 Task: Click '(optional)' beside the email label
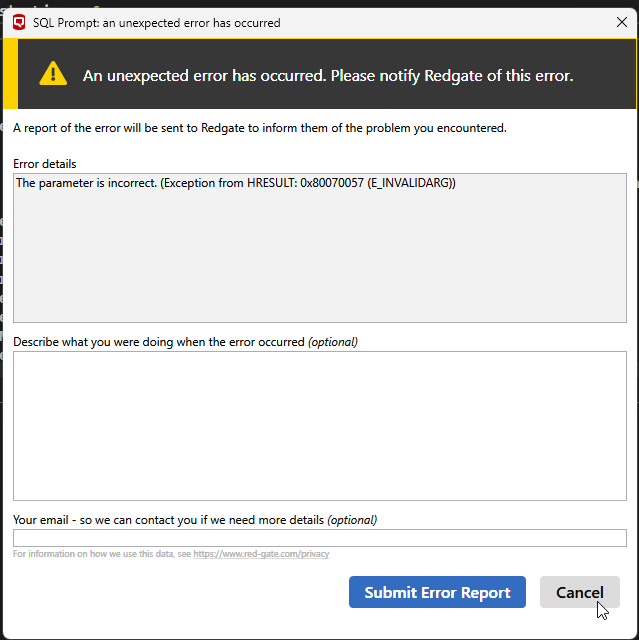coord(352,520)
